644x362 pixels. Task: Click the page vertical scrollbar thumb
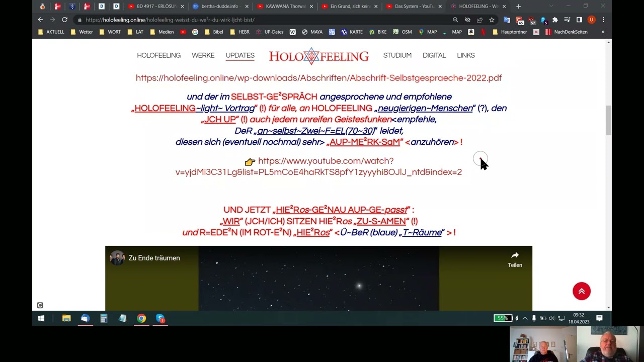point(608,120)
